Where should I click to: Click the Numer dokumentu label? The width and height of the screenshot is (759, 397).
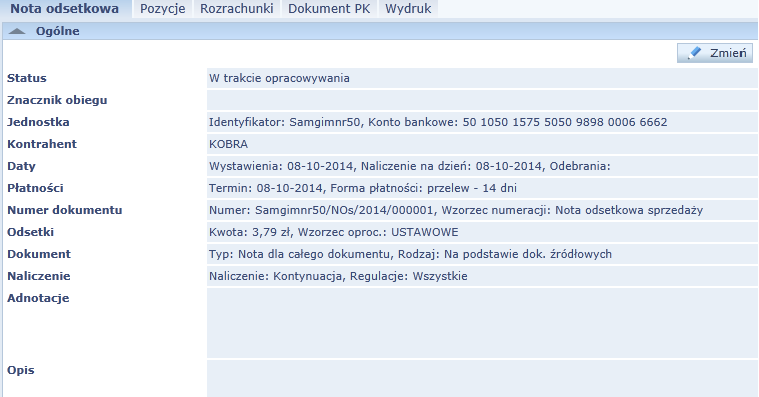click(64, 210)
